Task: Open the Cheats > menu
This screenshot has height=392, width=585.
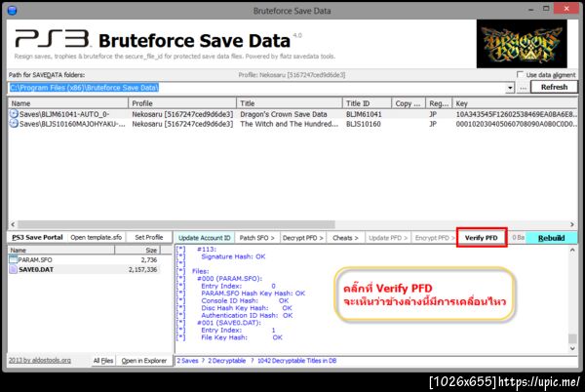Action: 345,238
